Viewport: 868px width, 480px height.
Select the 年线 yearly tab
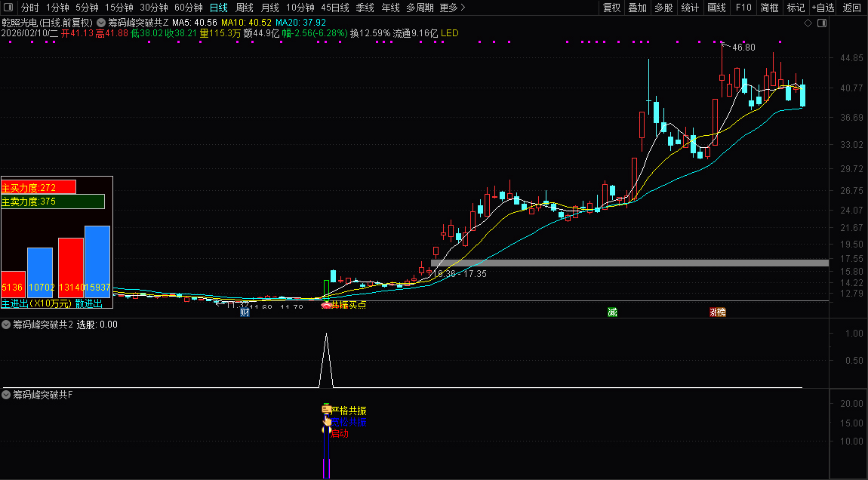click(x=390, y=8)
